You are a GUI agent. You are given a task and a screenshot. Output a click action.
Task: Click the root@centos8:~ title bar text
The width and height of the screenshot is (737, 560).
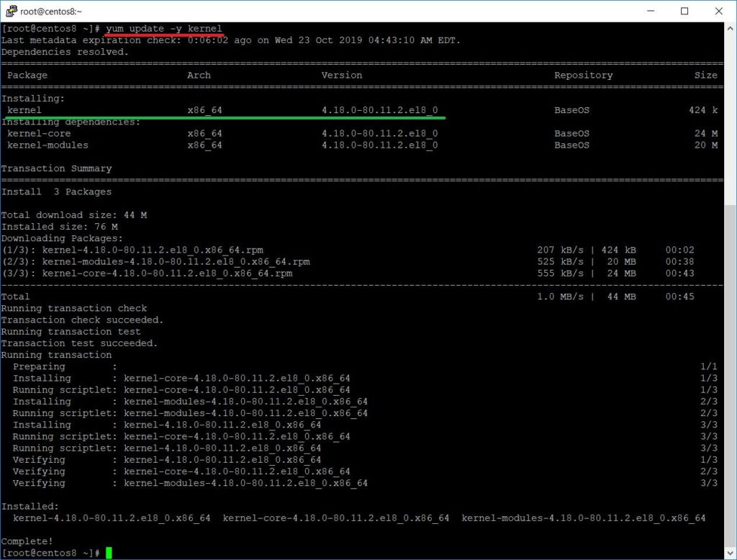pyautogui.click(x=51, y=12)
